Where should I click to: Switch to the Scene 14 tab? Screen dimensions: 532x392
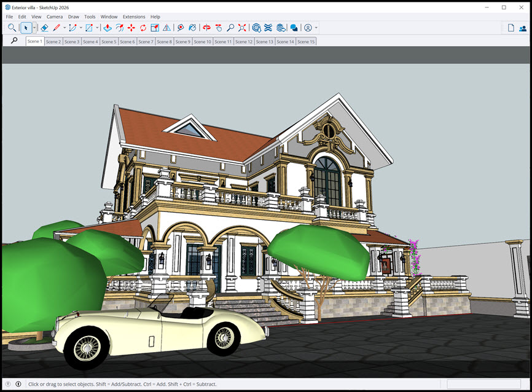point(285,41)
